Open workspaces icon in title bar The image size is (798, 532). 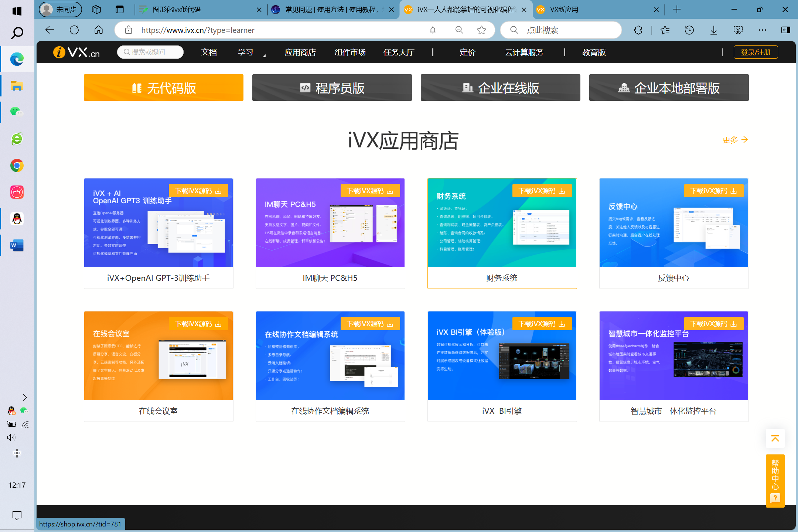(x=96, y=10)
